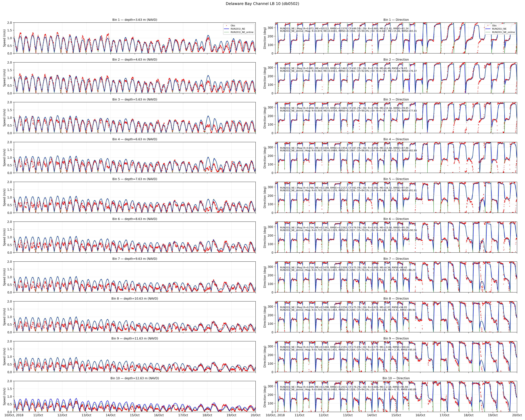The image size is (525, 420).
Task: Click the title 'Bin 1 — depth=3.63 m (NAVD)'
Action: [135, 20]
